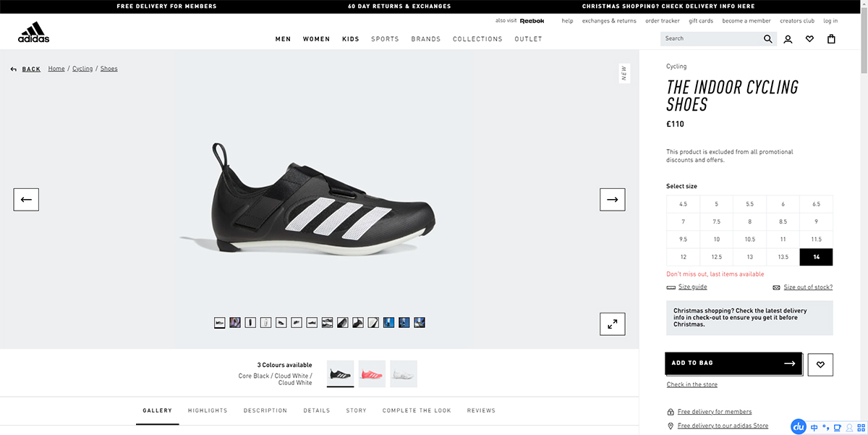Open the Cycling breadcrumb link

[x=82, y=69]
